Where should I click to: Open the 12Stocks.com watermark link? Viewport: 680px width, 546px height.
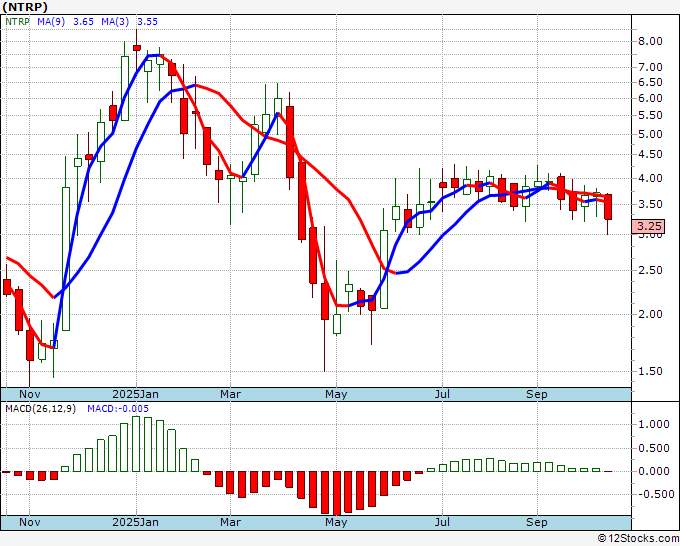636,538
